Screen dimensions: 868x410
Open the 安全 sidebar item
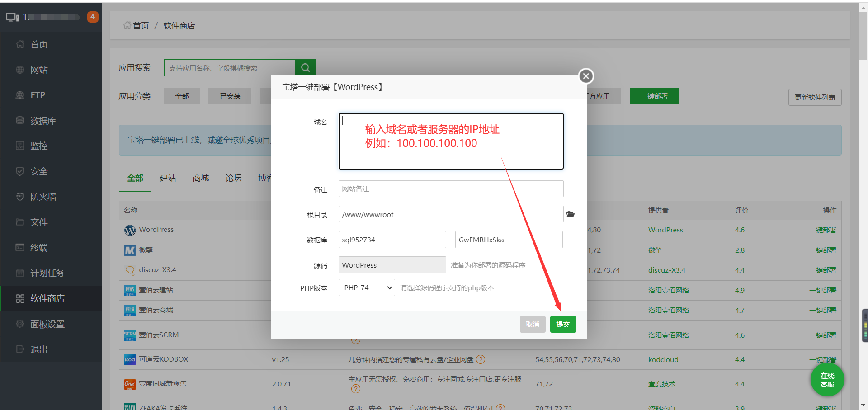[51, 171]
